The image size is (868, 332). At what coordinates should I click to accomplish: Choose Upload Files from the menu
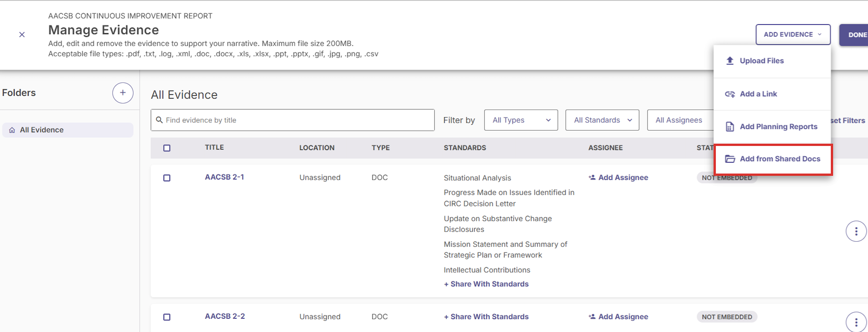[772, 61]
